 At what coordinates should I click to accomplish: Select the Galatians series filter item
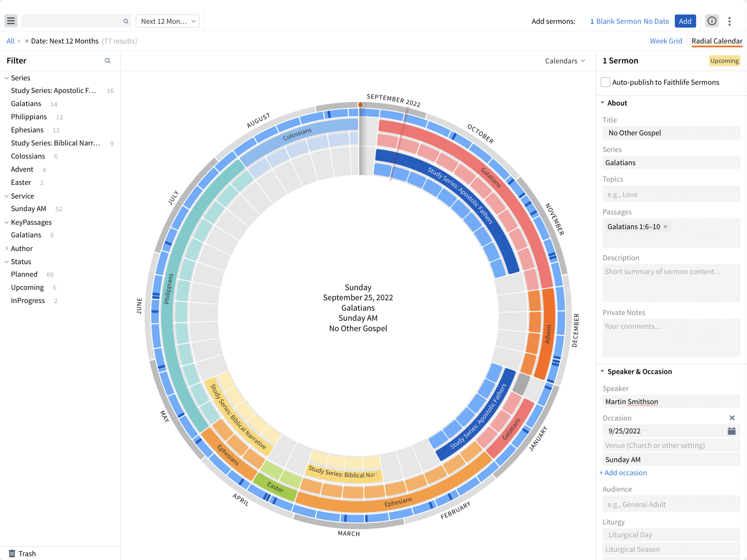pyautogui.click(x=26, y=103)
